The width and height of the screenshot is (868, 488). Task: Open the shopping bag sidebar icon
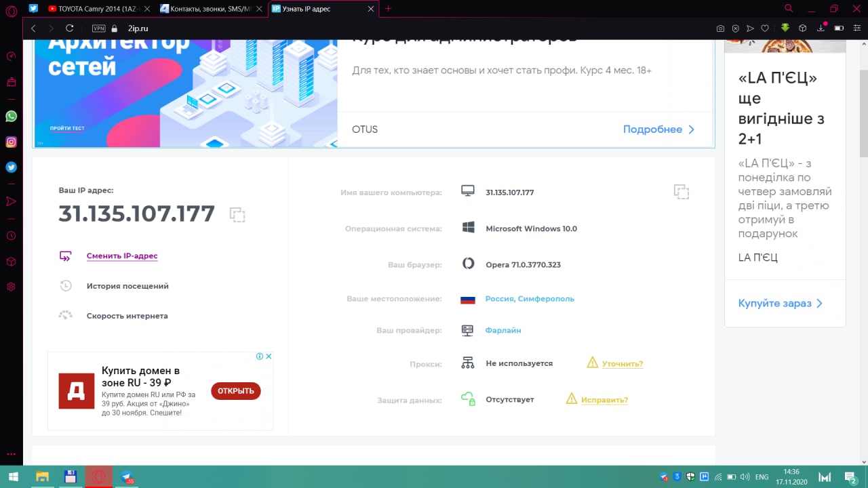point(11,82)
